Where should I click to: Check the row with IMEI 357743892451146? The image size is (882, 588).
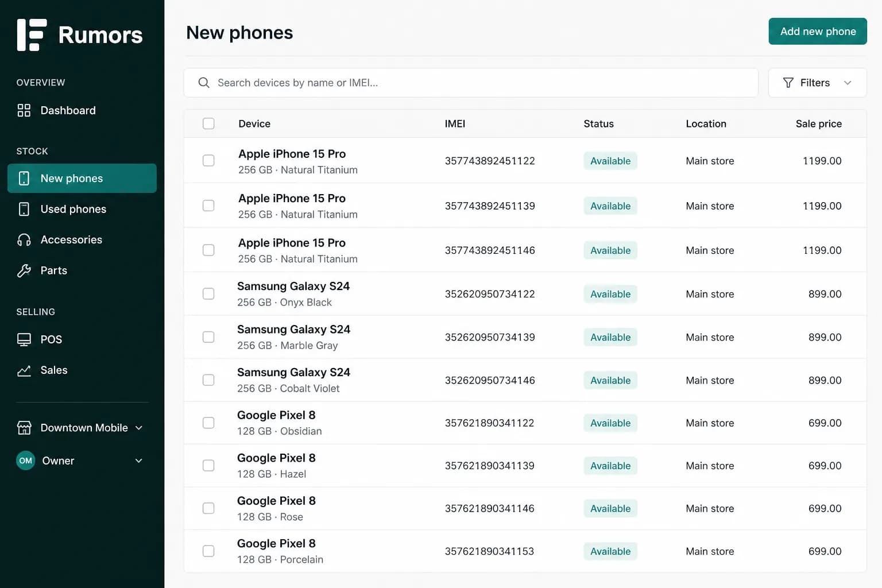click(208, 250)
